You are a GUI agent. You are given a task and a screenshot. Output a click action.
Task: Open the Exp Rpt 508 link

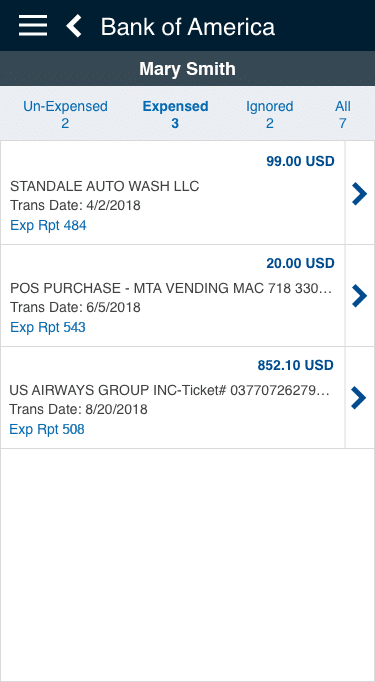click(x=47, y=429)
